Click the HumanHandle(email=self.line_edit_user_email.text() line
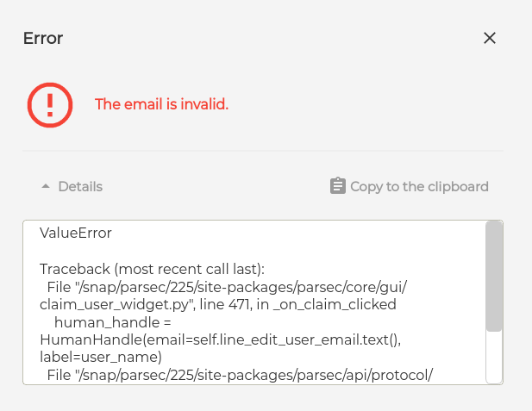Screen dimensions: 532x411 click(x=220, y=339)
